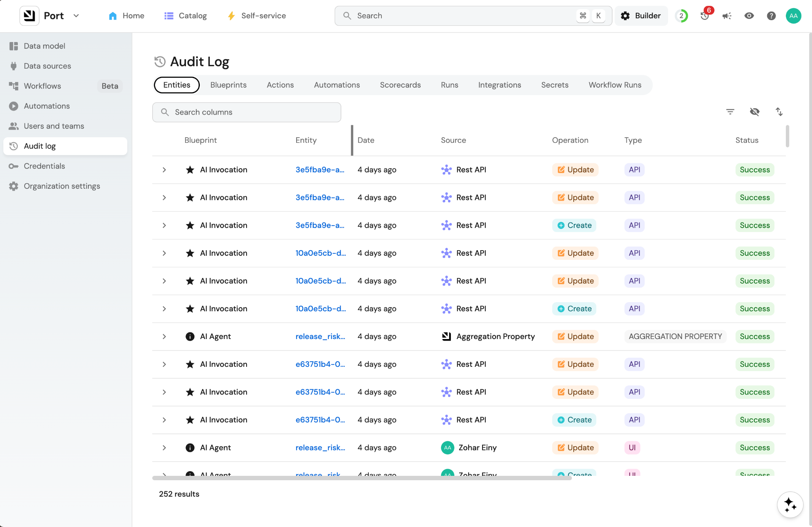Open the Port organization dropdown arrow

(x=76, y=16)
